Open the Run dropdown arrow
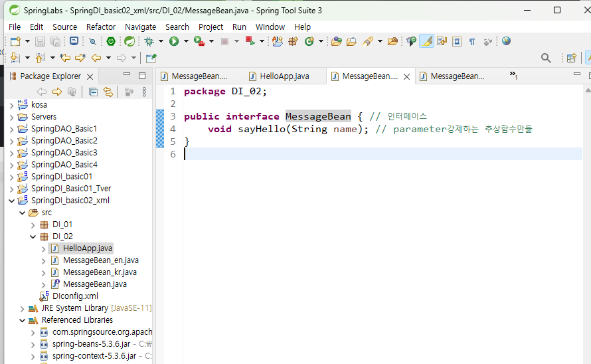Screen dimensions: 591x364 pos(186,41)
